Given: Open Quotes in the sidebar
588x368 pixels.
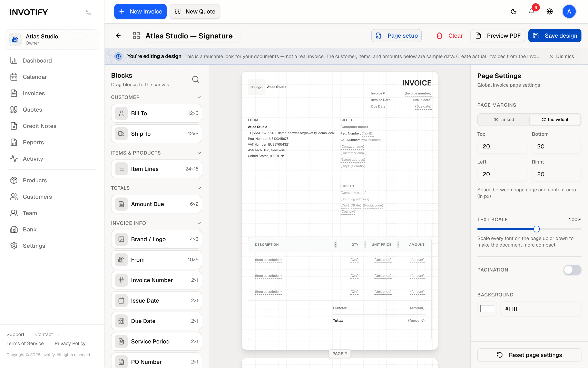Looking at the screenshot, I should click(x=52, y=110).
